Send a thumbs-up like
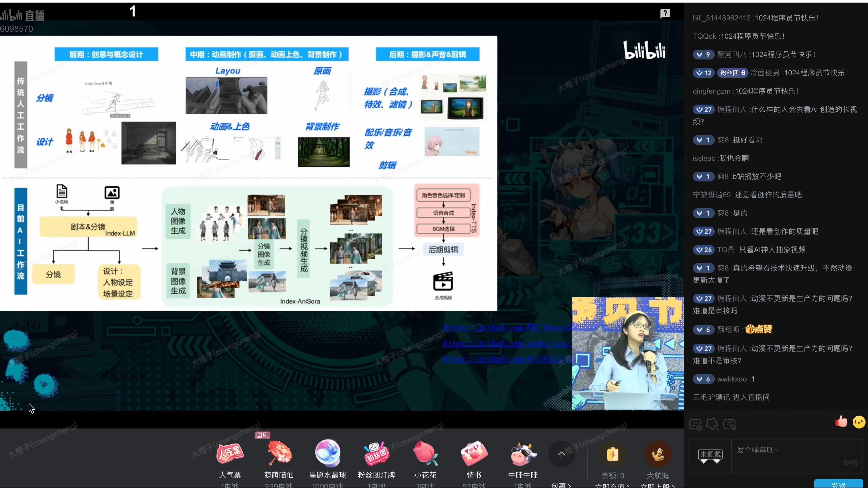The width and height of the screenshot is (868, 488). (841, 421)
